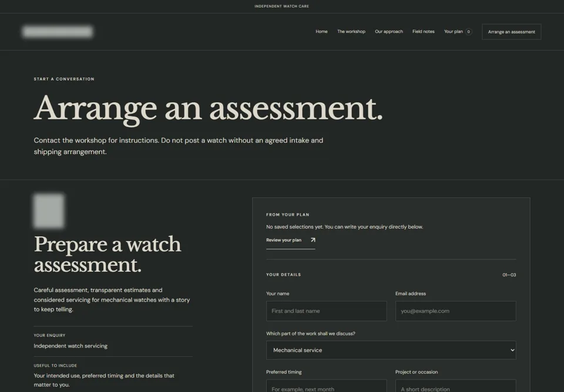Click the blurred site logo in the header
The width and height of the screenshot is (564, 392).
point(58,32)
